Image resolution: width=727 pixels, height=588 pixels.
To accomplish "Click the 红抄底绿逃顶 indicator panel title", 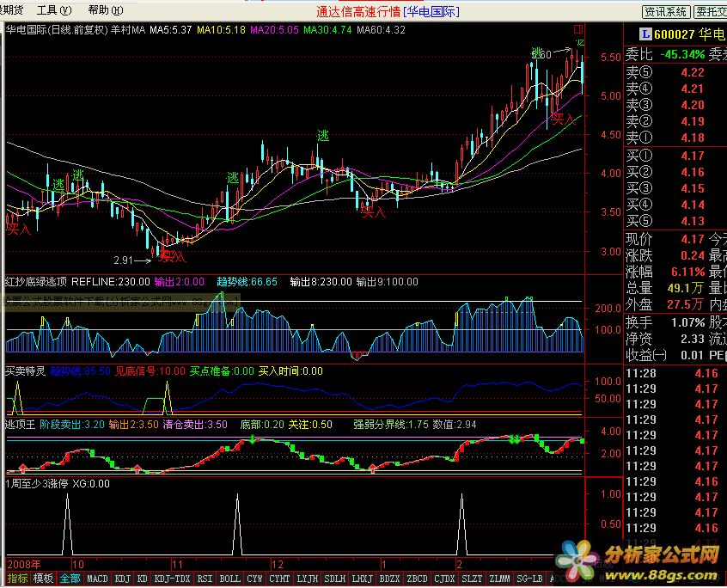I will [36, 281].
